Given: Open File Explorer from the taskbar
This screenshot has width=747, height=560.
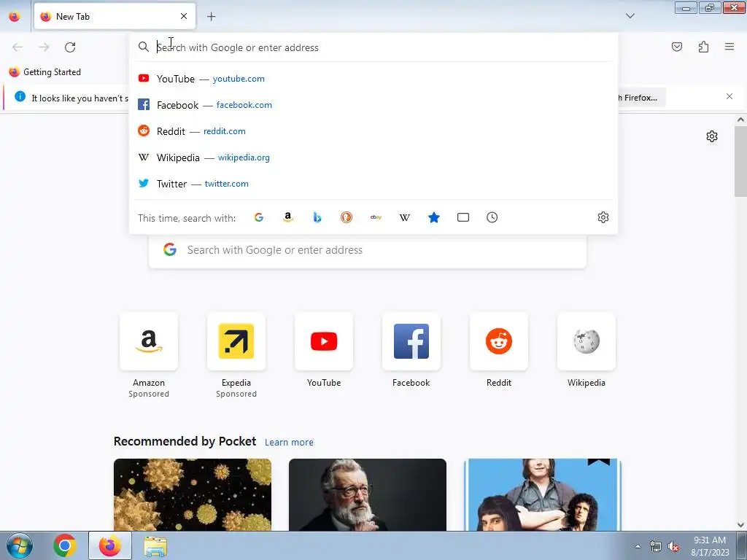Looking at the screenshot, I should 155,545.
